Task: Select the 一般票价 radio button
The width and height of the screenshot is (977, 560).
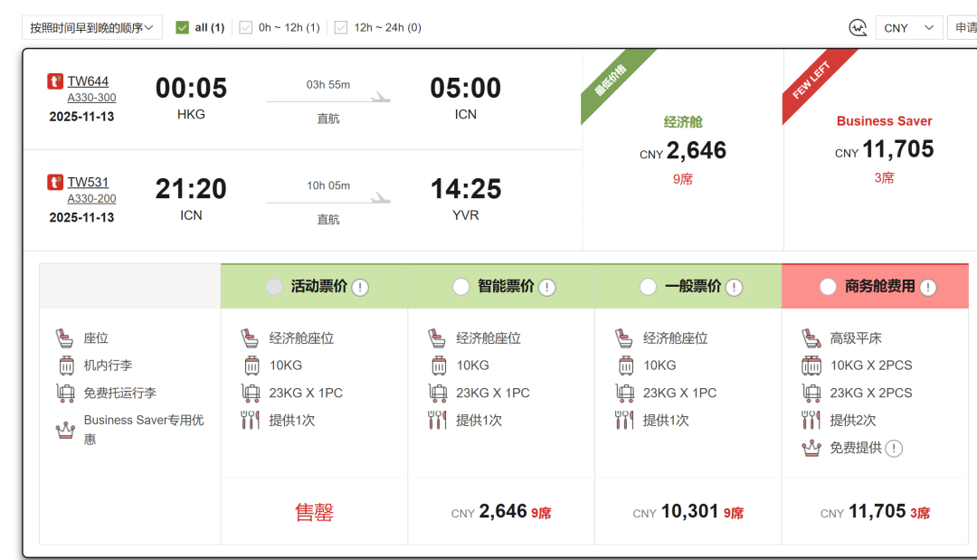Action: [648, 287]
